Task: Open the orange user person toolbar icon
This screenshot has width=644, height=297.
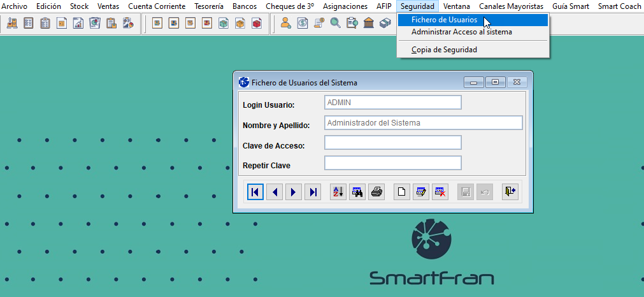Action: pos(286,24)
